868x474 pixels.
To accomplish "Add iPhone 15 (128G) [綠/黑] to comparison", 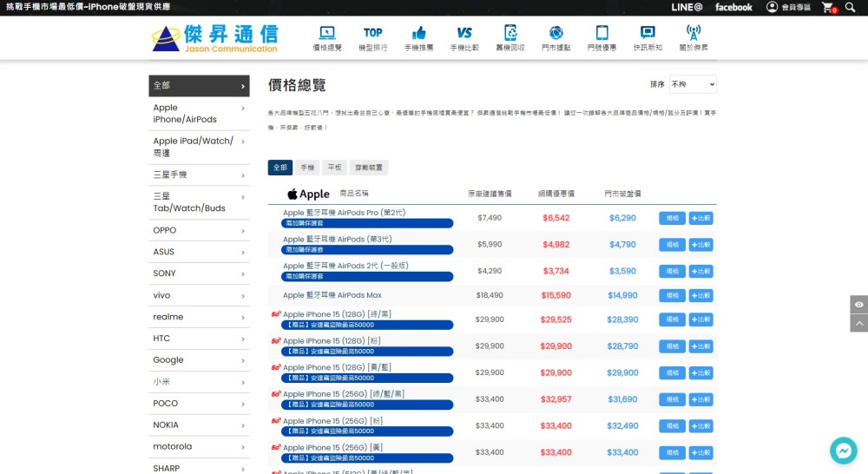I will [x=700, y=319].
